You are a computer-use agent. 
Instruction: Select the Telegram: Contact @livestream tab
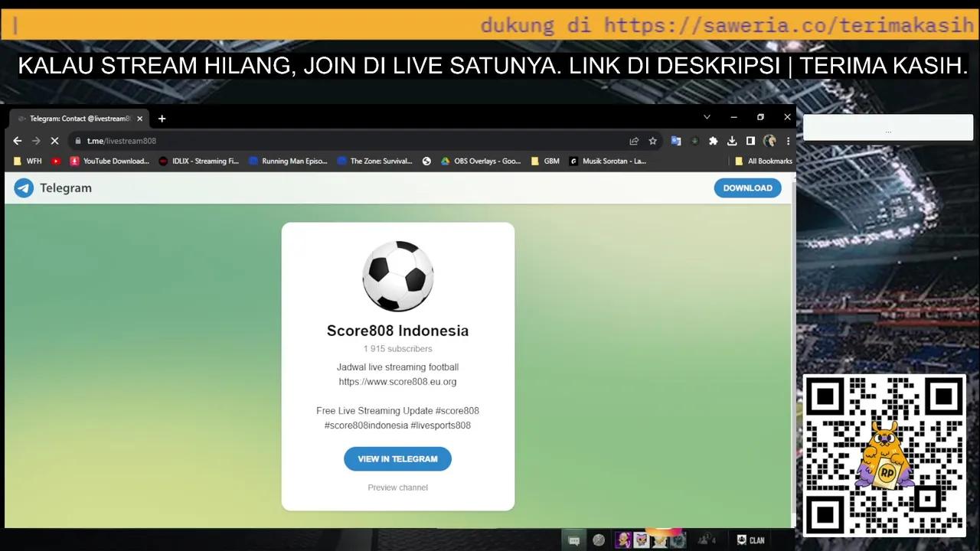[x=79, y=119]
